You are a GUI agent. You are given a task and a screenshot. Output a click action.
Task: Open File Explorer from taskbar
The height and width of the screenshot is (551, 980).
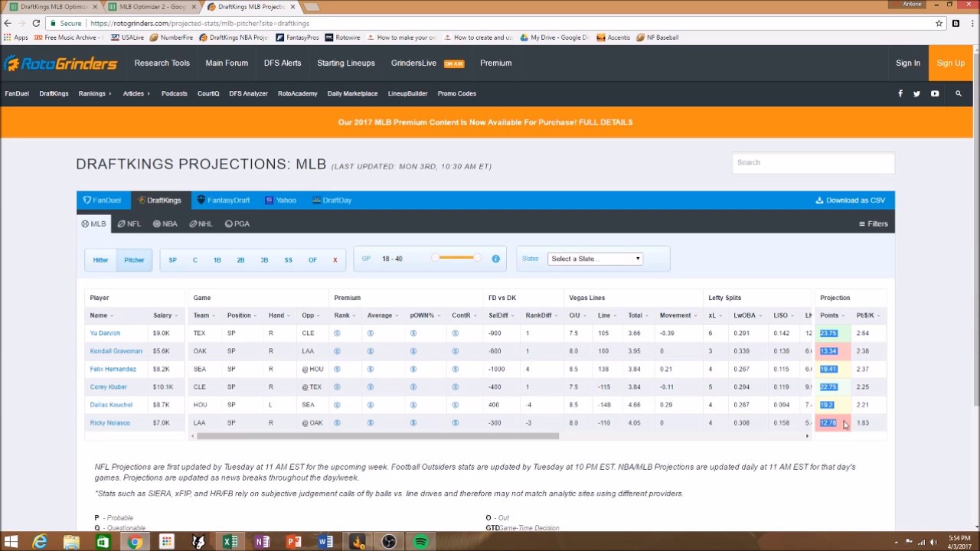(71, 542)
